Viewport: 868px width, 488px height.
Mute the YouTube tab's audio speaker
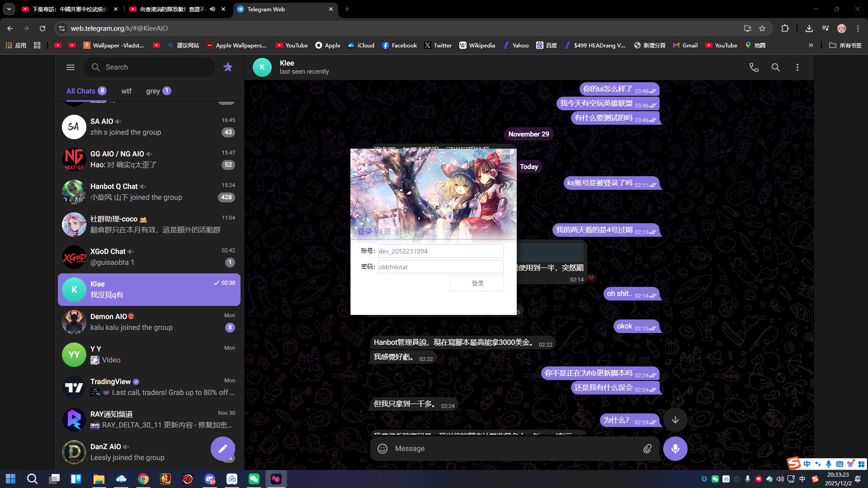pos(212,9)
